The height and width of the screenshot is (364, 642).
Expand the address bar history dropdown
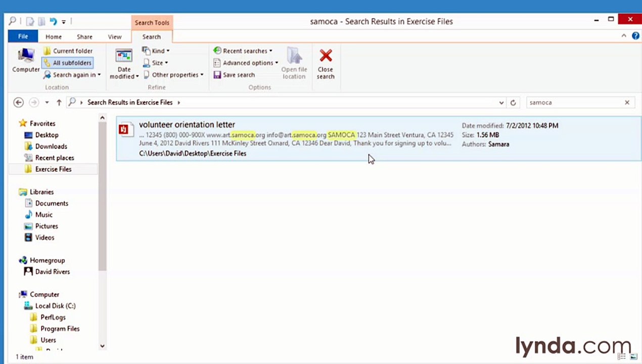501,102
